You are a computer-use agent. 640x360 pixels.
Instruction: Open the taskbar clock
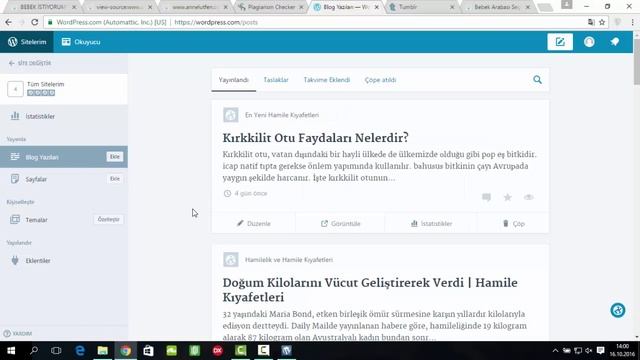click(x=622, y=351)
